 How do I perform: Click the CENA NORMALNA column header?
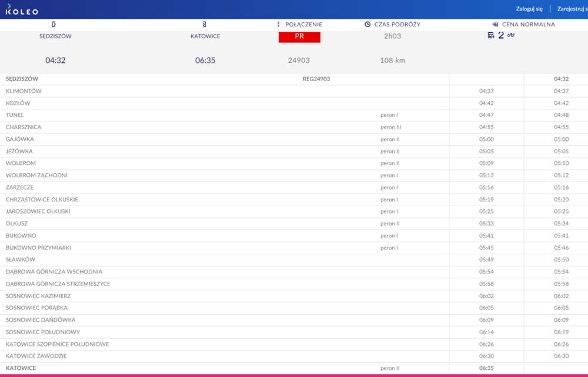click(x=529, y=24)
